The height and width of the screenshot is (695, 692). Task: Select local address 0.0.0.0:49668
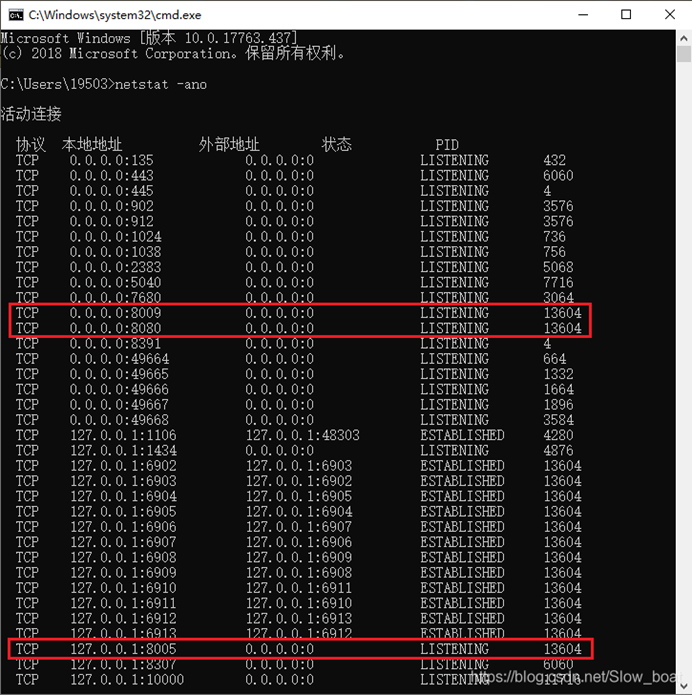click(119, 420)
